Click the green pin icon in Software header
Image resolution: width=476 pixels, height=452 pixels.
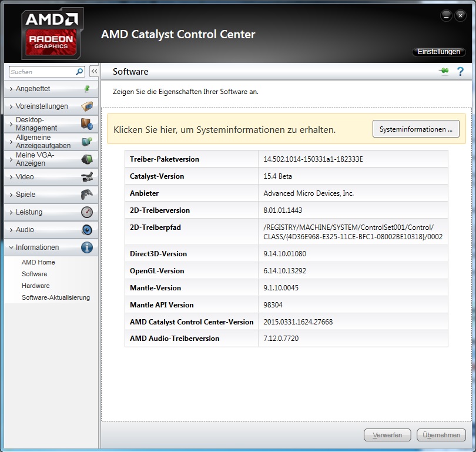point(444,71)
